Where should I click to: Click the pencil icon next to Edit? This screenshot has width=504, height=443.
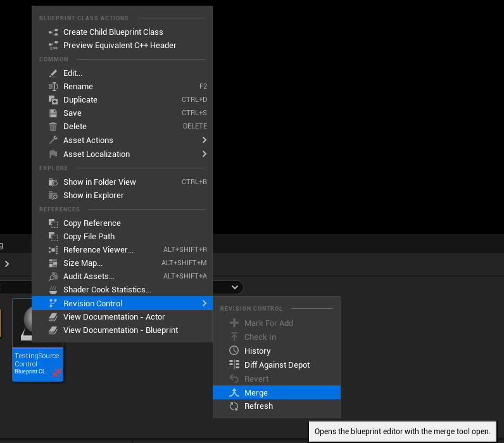coord(53,73)
